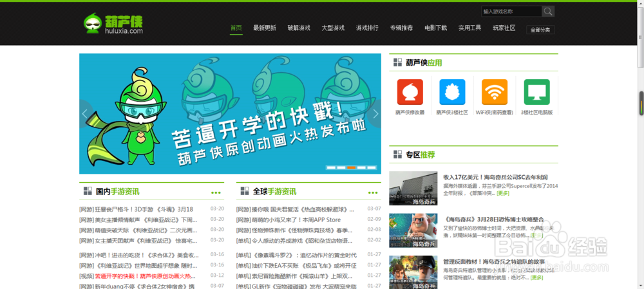Image resolution: width=644 pixels, height=289 pixels.
Task: Open the 3楼社区电脑版 green monitor icon
Action: coord(537,92)
